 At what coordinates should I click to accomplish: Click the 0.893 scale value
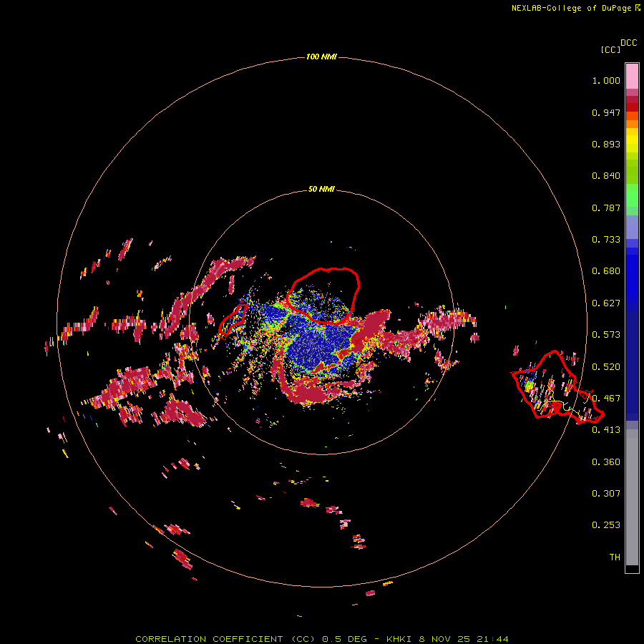tap(606, 144)
